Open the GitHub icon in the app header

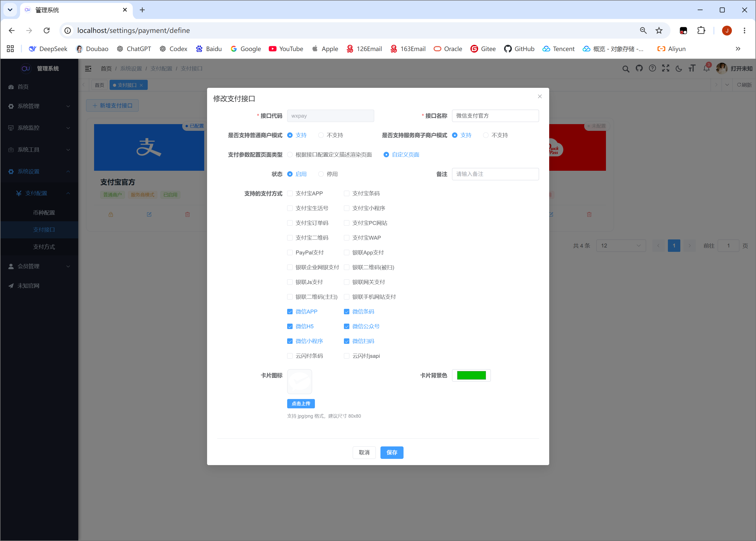click(x=639, y=68)
